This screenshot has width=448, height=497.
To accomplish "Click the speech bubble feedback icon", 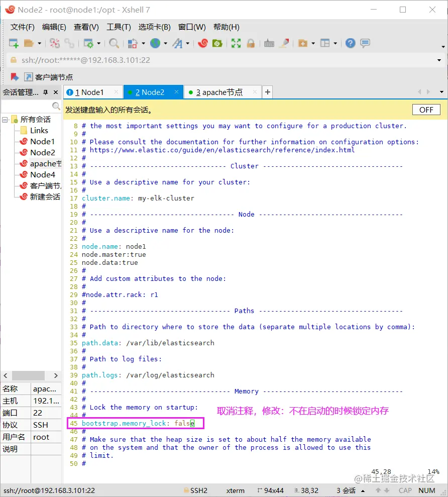I will (365, 43).
